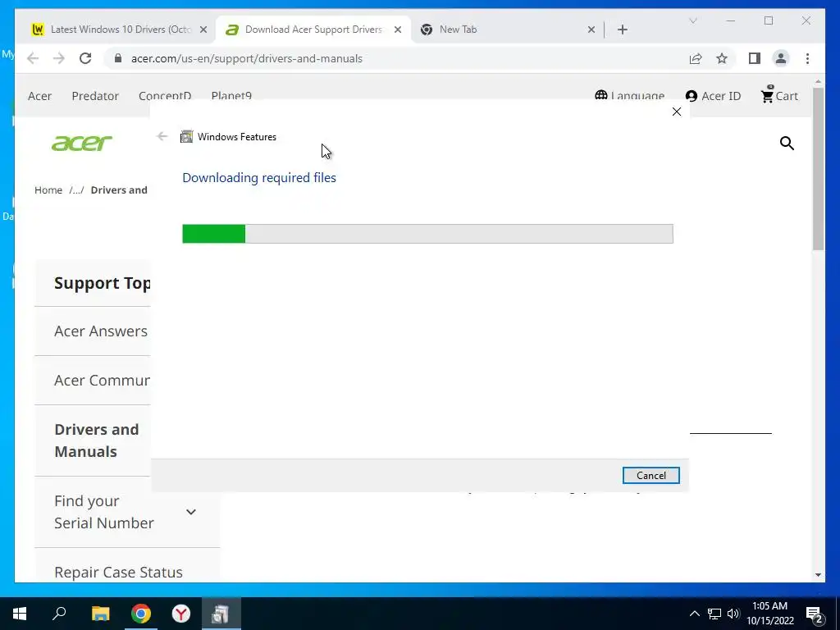Launch Yandex browser from the taskbar
The height and width of the screenshot is (630, 840).
click(181, 614)
